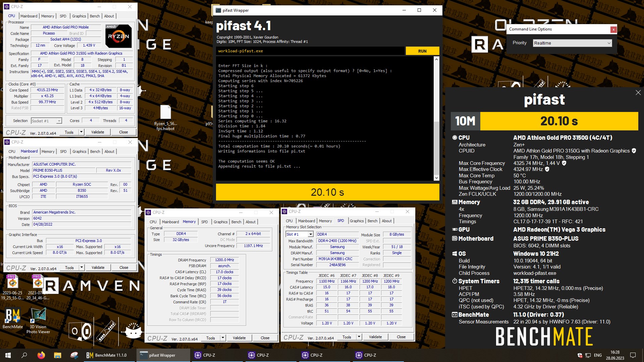Open the notification center icon

coord(633,355)
